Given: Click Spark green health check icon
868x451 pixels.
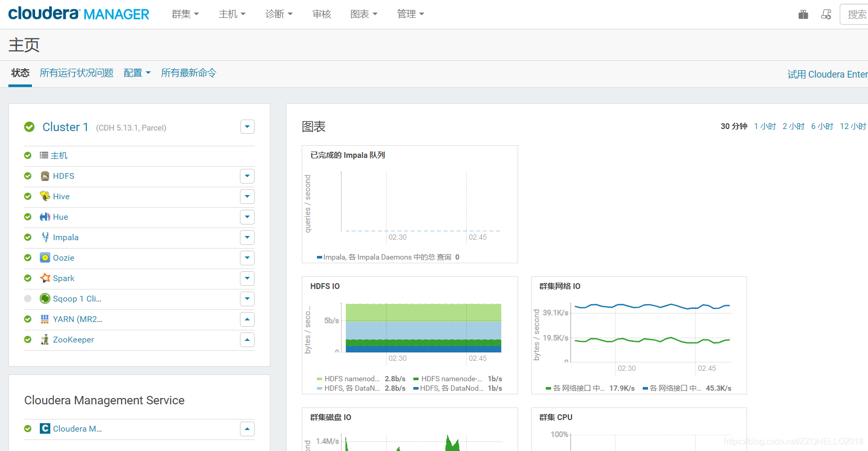Looking at the screenshot, I should (x=28, y=278).
